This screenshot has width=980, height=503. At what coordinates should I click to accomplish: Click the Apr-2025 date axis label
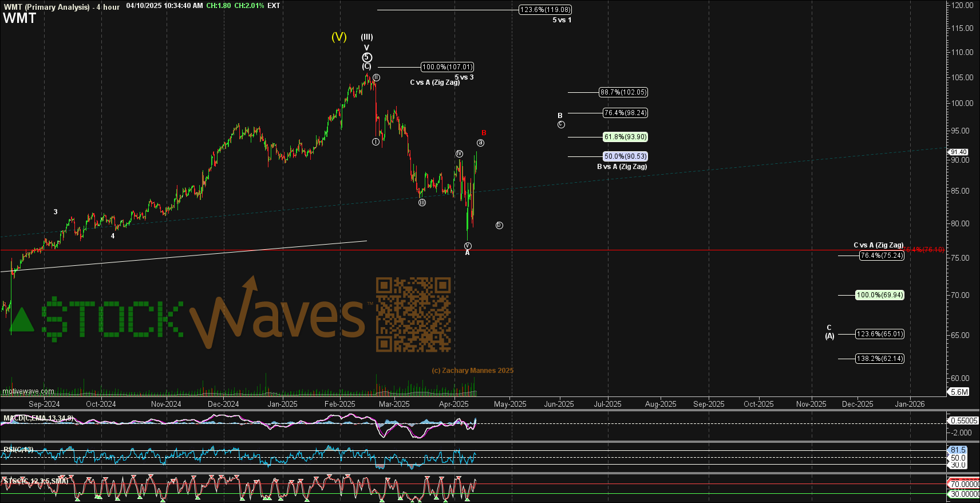point(454,404)
